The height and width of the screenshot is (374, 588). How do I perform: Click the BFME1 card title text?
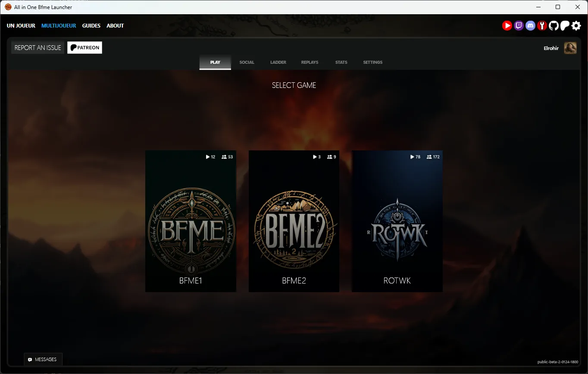191,280
